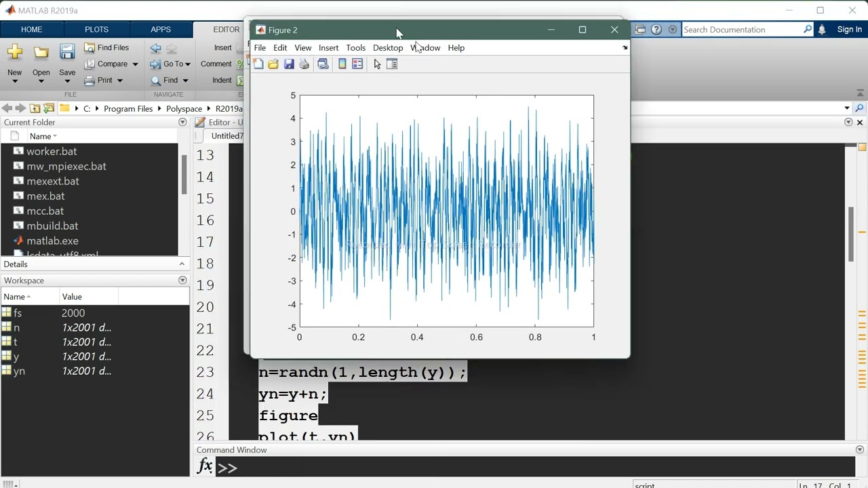Click the Compare button
Viewport: 868px width, 488px height.
tap(106, 64)
